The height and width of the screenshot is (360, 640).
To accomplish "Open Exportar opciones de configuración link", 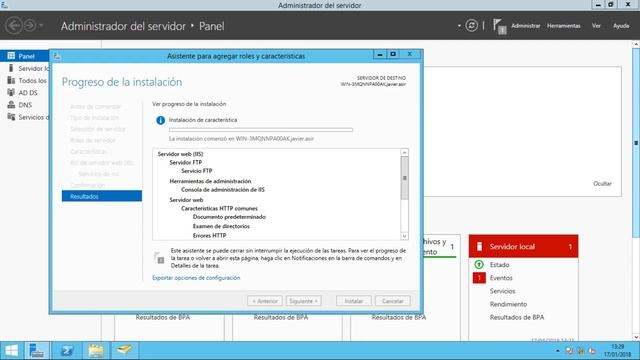I will coord(196,278).
